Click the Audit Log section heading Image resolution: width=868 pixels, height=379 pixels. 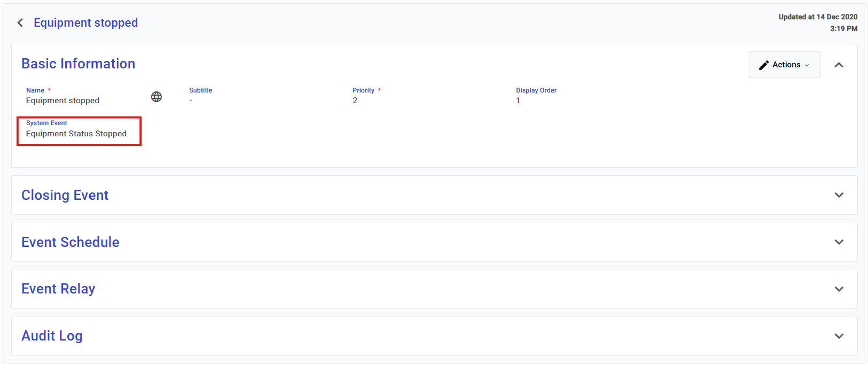point(52,336)
